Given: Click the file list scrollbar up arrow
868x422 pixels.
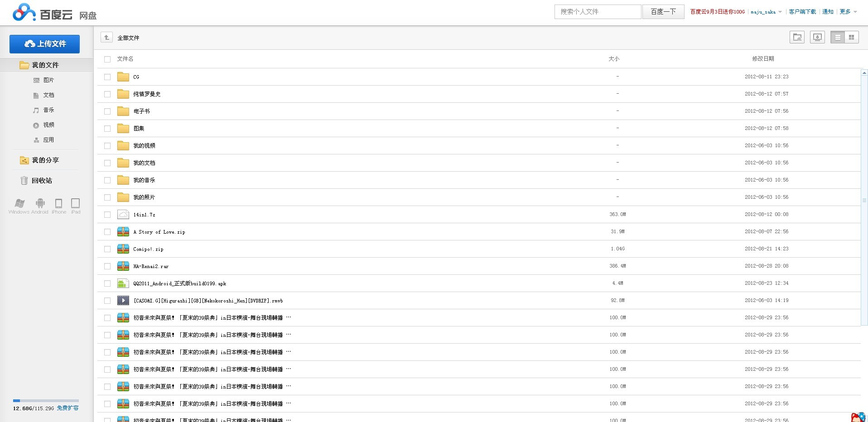Looking at the screenshot, I should click(x=864, y=72).
